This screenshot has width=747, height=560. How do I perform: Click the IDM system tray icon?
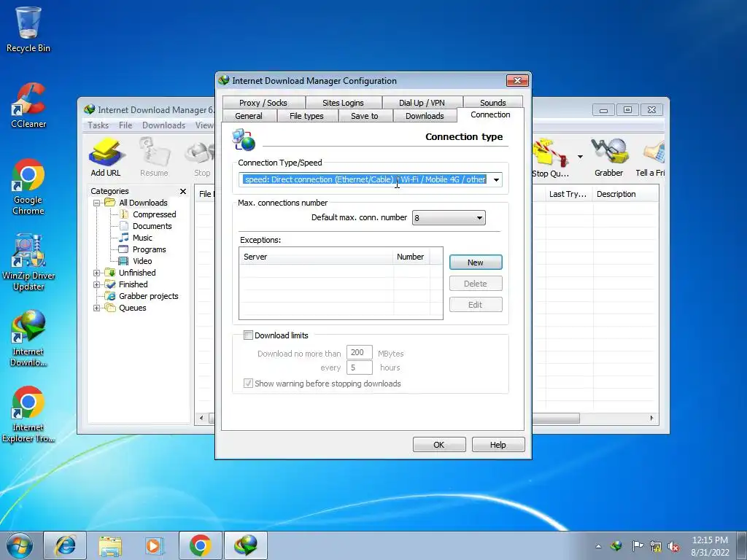click(616, 546)
